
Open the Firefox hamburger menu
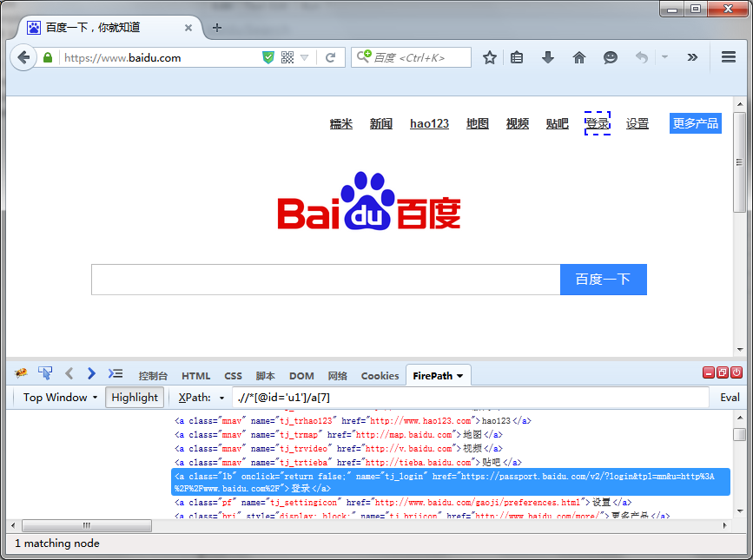[729, 57]
